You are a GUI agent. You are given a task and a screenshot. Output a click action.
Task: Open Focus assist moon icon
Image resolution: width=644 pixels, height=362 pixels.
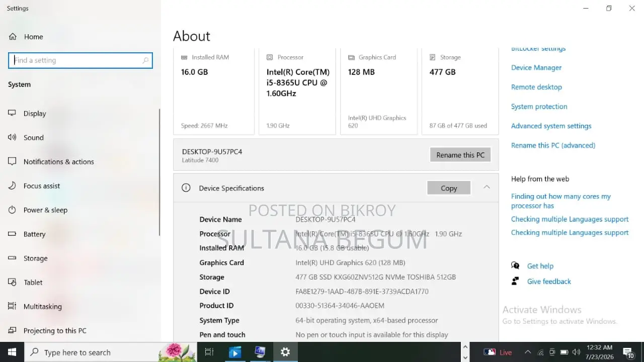point(12,186)
